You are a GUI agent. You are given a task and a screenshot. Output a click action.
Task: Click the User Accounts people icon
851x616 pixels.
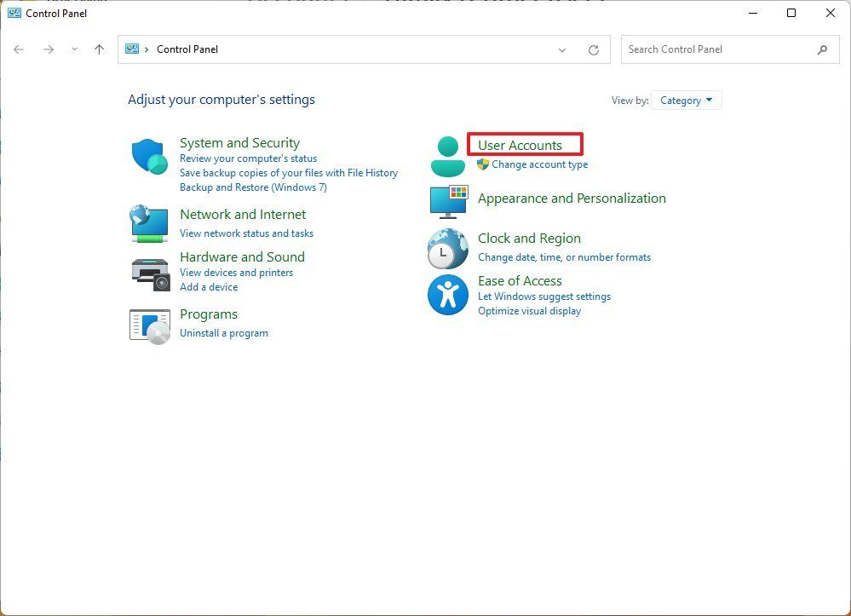point(447,154)
